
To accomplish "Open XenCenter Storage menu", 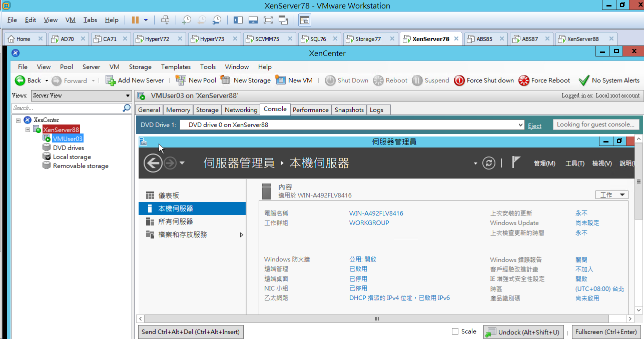I will coord(140,66).
